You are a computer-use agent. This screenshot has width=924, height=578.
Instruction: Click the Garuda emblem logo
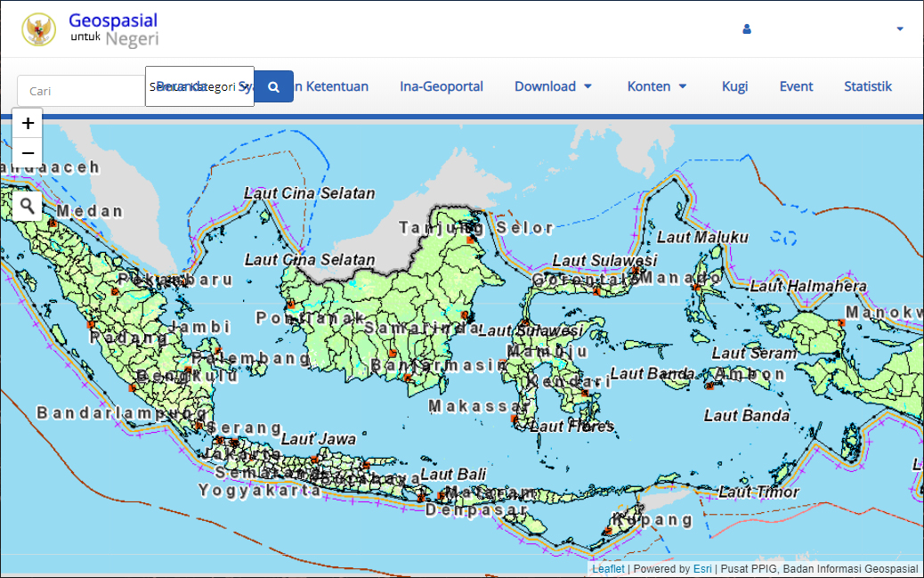[x=39, y=29]
